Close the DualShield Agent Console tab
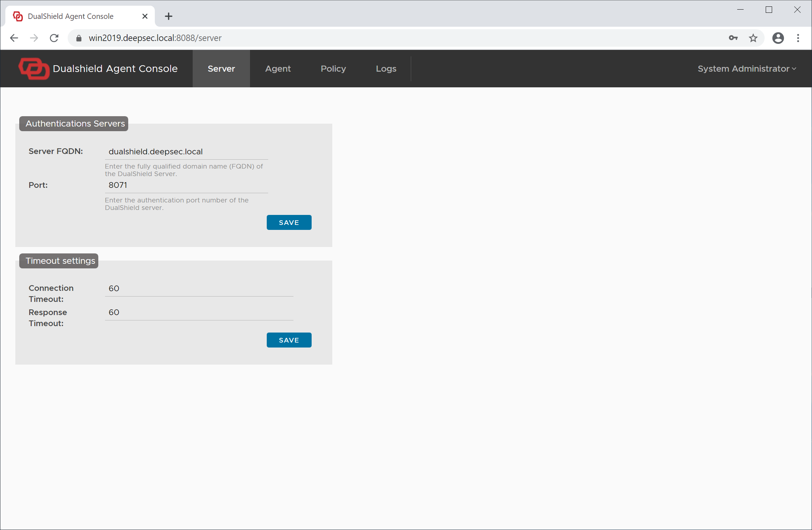This screenshot has height=530, width=812. [145, 16]
